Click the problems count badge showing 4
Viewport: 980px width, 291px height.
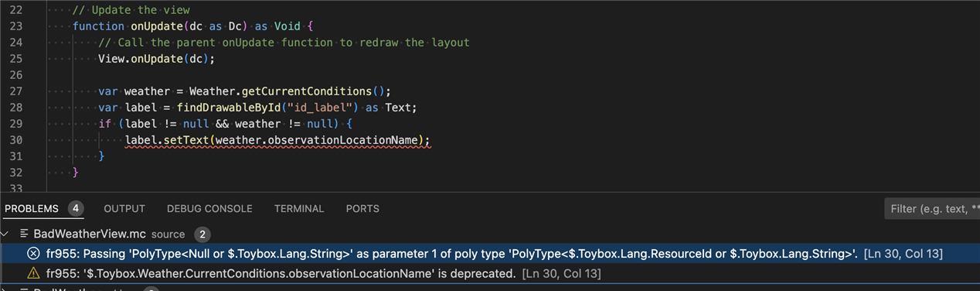point(75,209)
